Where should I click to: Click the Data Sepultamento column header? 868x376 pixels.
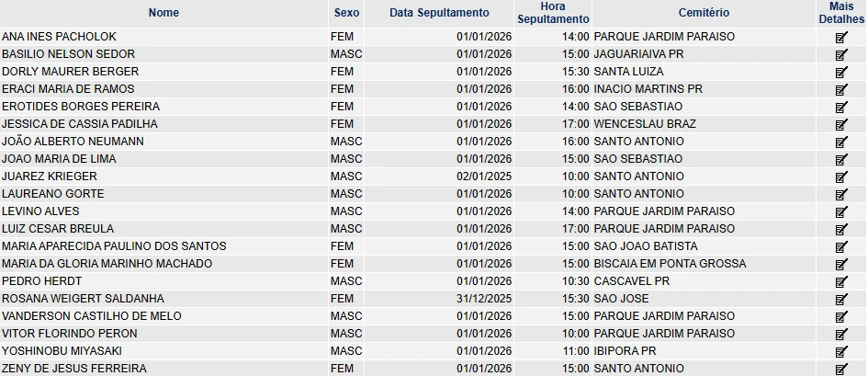439,13
